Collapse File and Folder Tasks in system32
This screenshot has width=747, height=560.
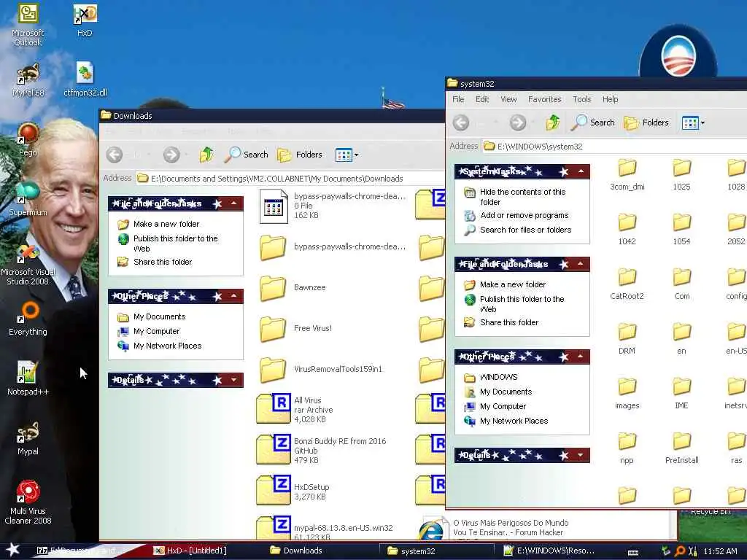click(580, 264)
